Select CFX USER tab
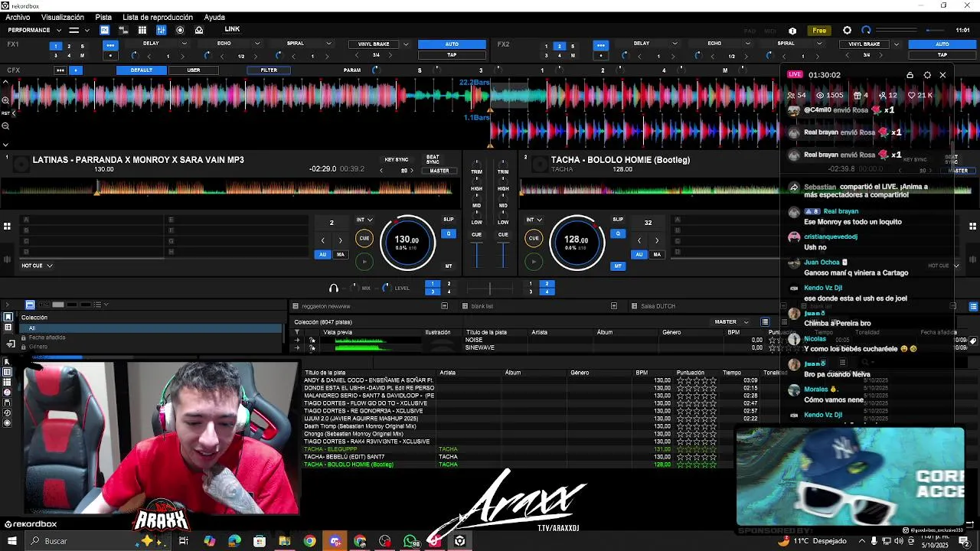The image size is (980, 551). tap(194, 70)
